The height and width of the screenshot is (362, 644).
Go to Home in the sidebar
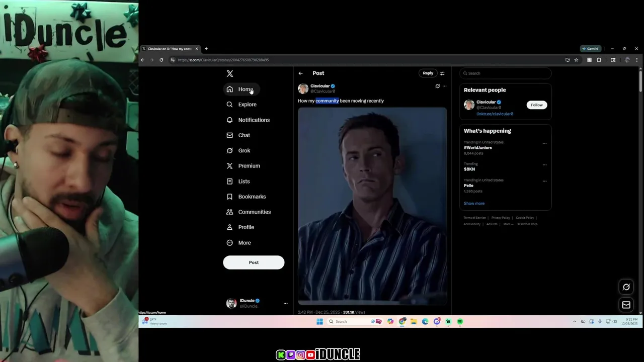(240, 89)
